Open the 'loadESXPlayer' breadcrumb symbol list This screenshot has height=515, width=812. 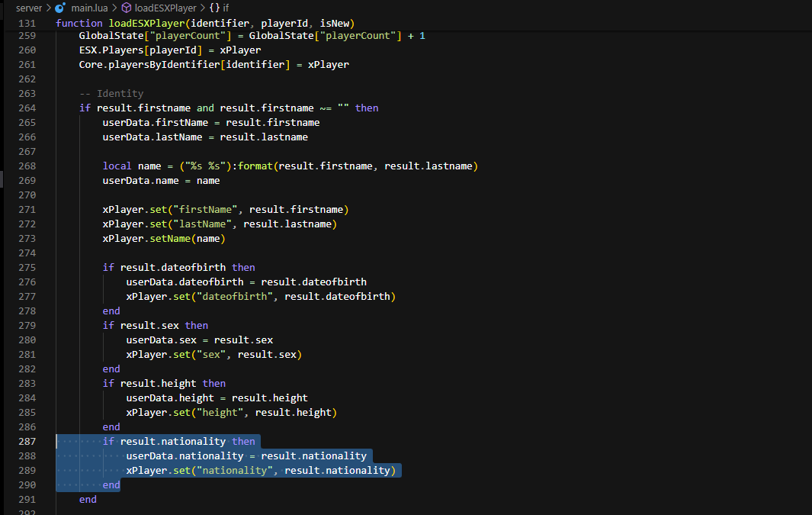pyautogui.click(x=165, y=8)
